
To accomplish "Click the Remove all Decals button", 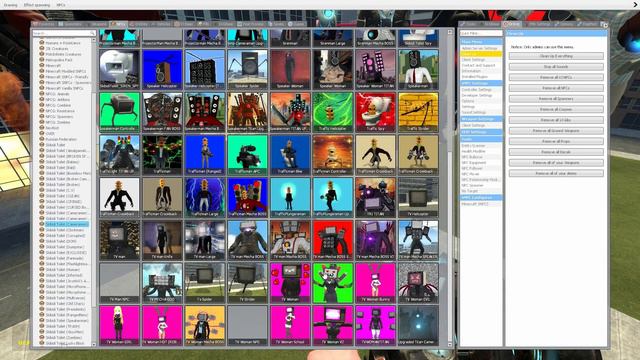I will click(556, 152).
